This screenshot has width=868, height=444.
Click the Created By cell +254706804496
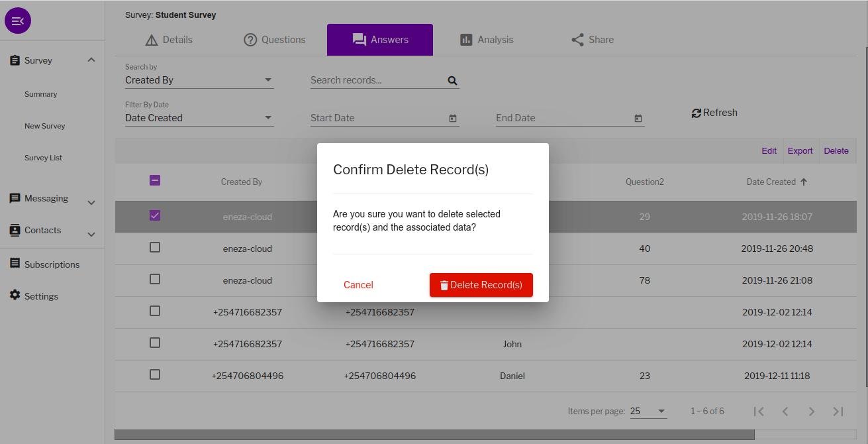(248, 376)
